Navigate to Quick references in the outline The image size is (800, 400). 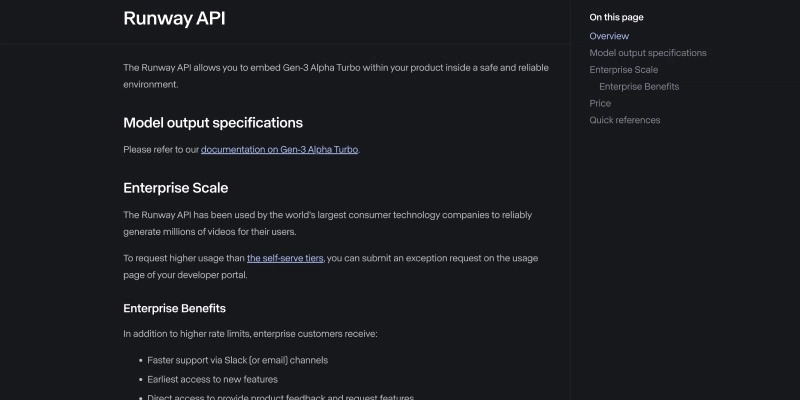click(x=624, y=120)
